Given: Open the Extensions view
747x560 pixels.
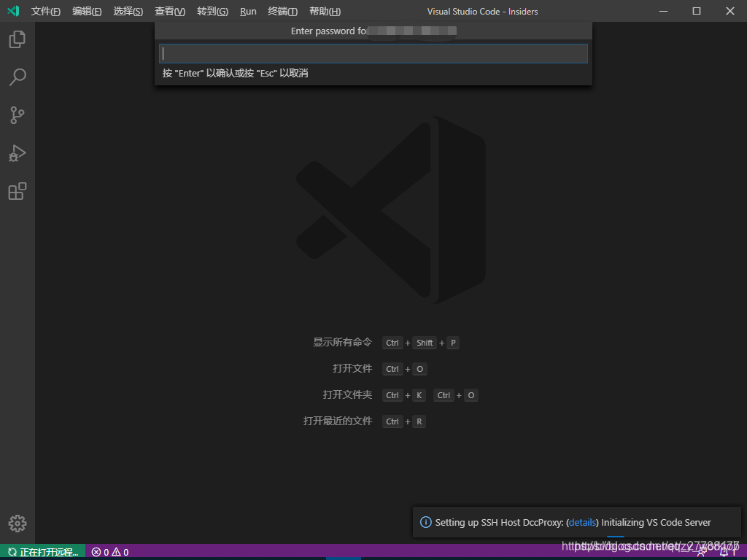Looking at the screenshot, I should pos(18,191).
